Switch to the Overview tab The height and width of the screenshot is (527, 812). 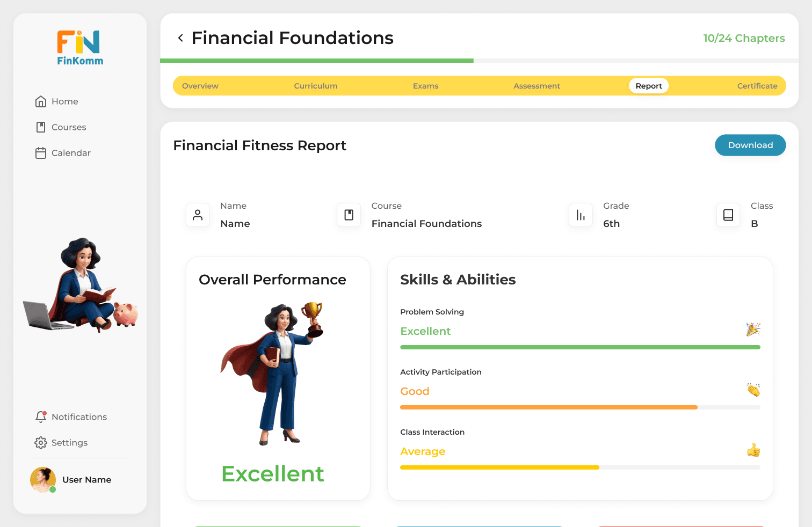(200, 86)
